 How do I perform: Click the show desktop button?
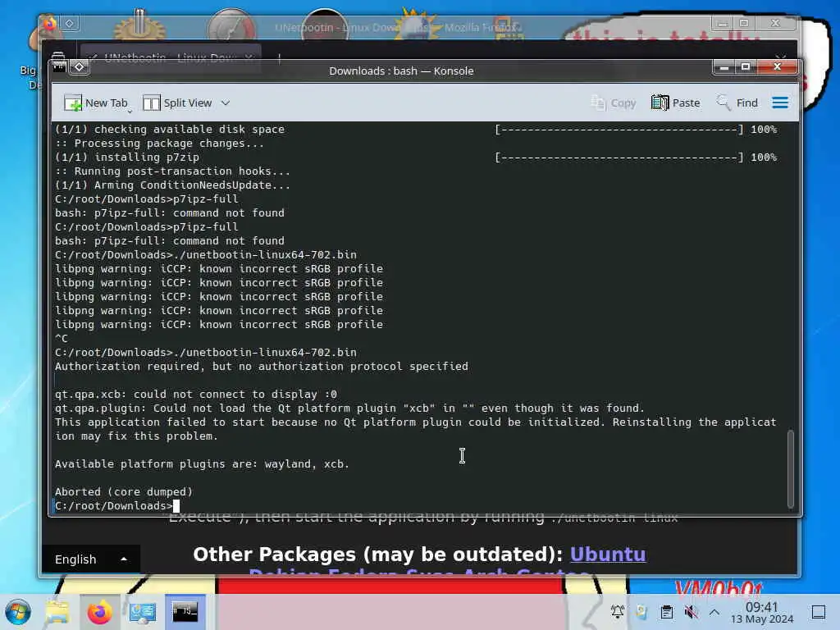point(819,612)
